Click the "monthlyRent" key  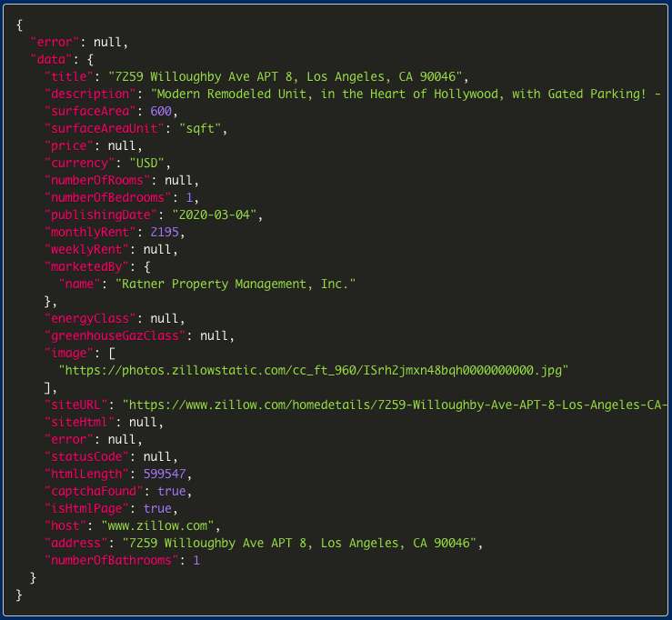coord(90,232)
